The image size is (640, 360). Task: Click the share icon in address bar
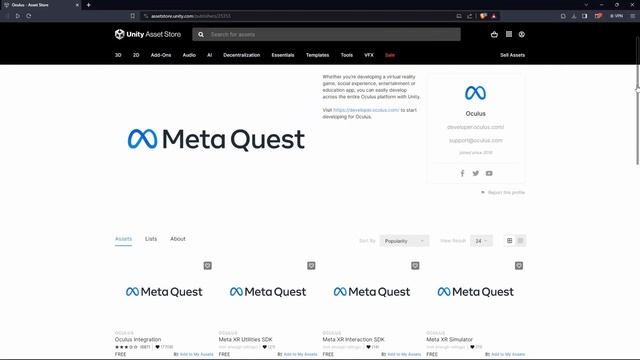point(469,16)
